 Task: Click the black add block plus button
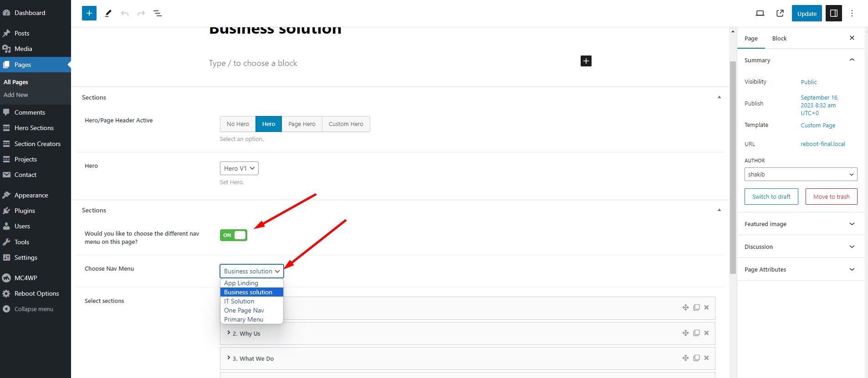click(x=586, y=61)
